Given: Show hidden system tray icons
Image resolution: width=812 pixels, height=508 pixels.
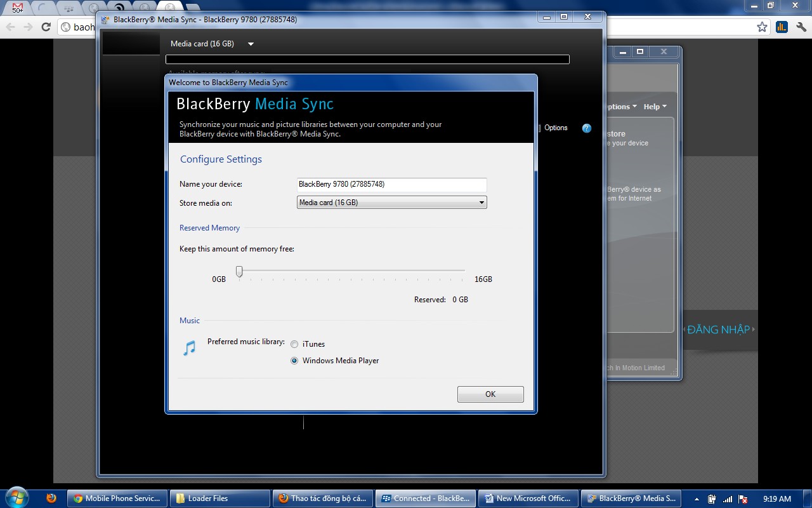Looking at the screenshot, I should point(697,499).
